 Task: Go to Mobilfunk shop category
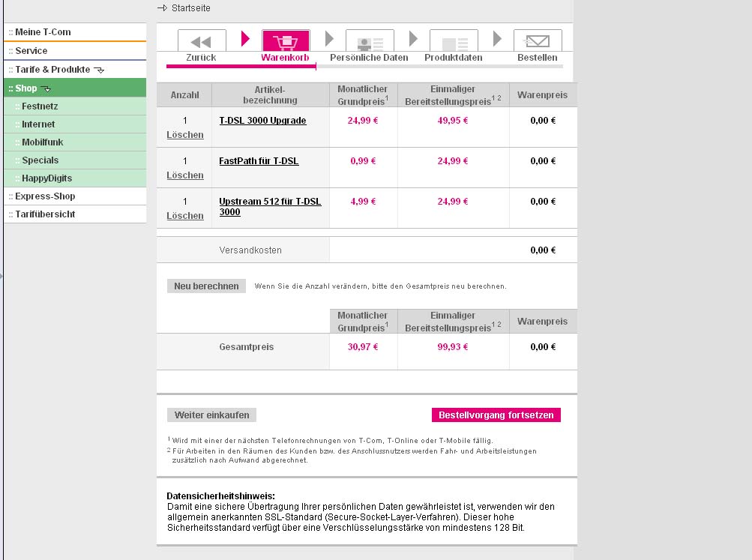75,142
